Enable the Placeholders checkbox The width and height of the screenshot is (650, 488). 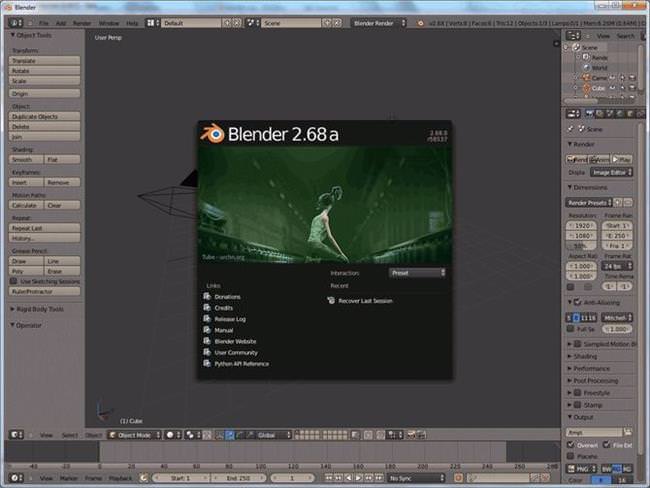[571, 456]
